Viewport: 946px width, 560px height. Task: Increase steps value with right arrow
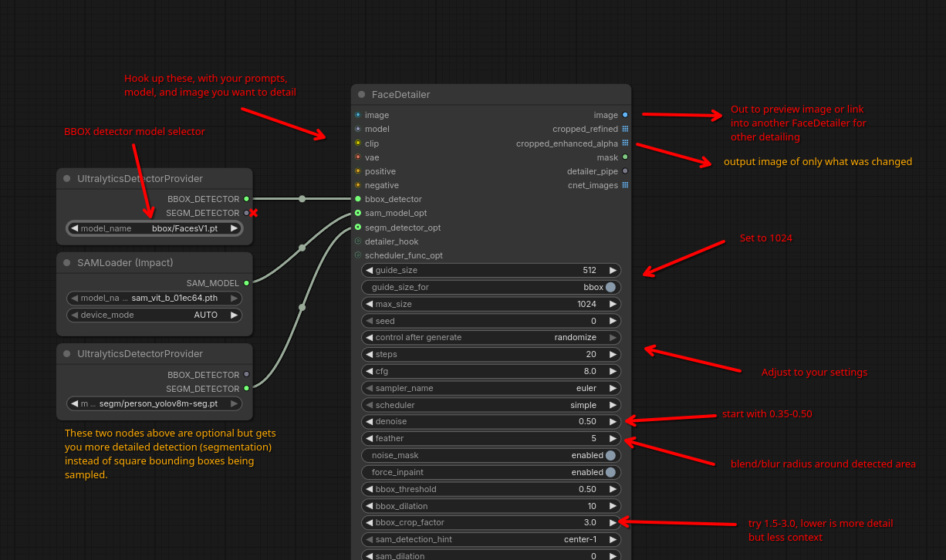(x=613, y=355)
